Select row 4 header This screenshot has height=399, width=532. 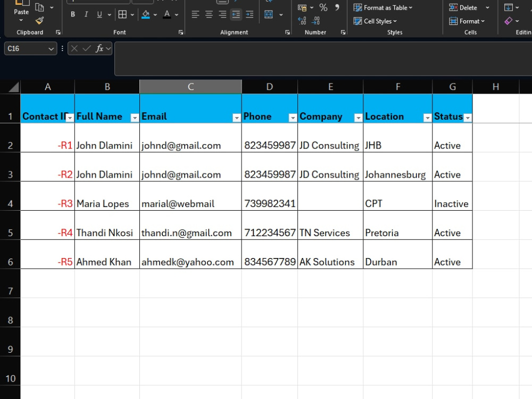[10, 196]
